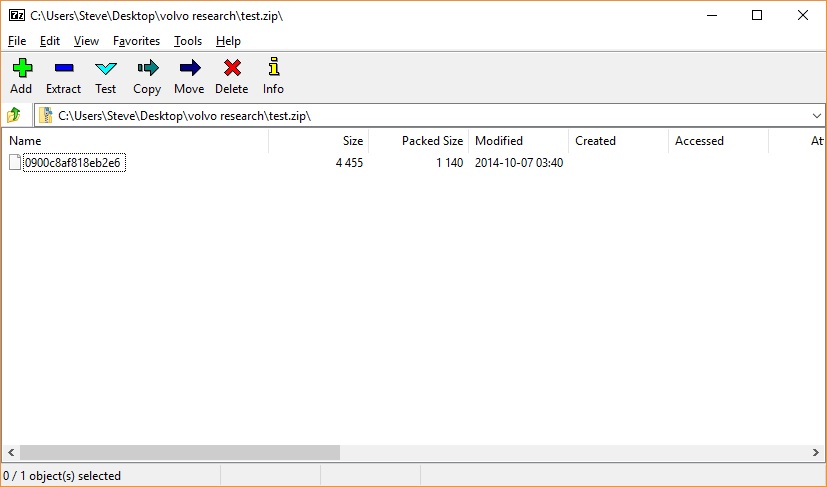Click the status text '0 / 1 object(s) selected'

coord(62,475)
